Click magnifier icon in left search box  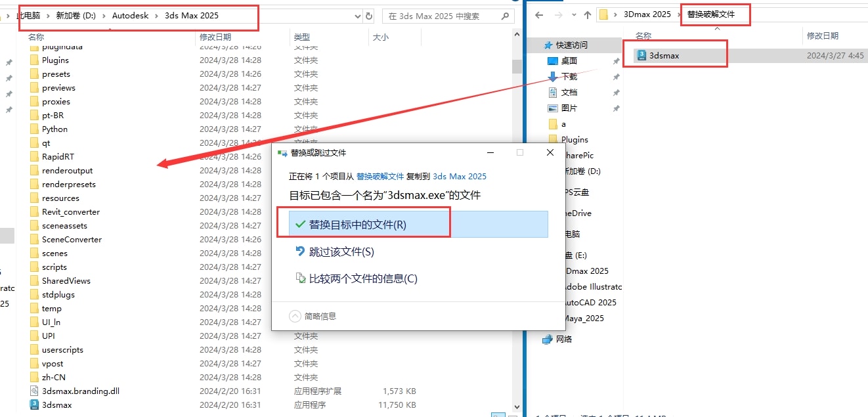(504, 16)
